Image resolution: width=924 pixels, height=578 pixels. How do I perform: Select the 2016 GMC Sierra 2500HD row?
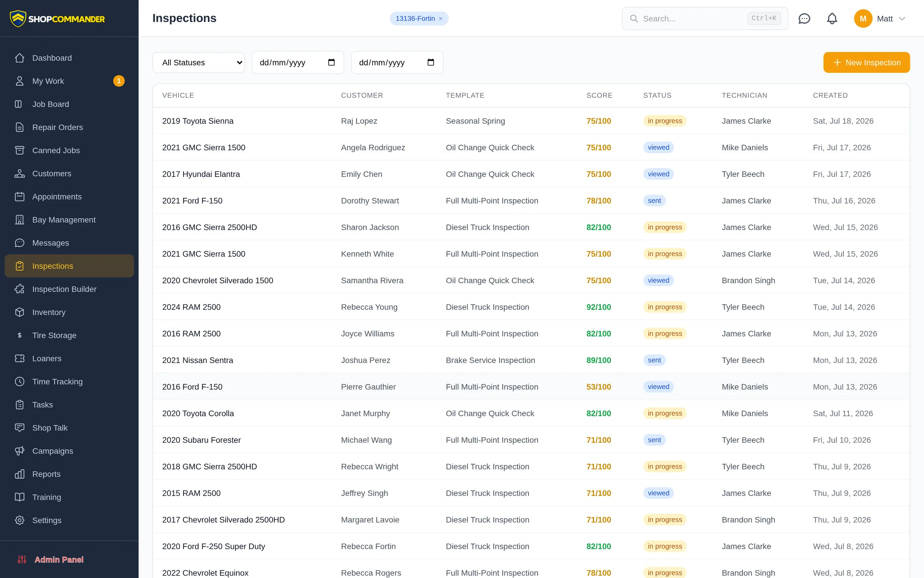pos(531,227)
